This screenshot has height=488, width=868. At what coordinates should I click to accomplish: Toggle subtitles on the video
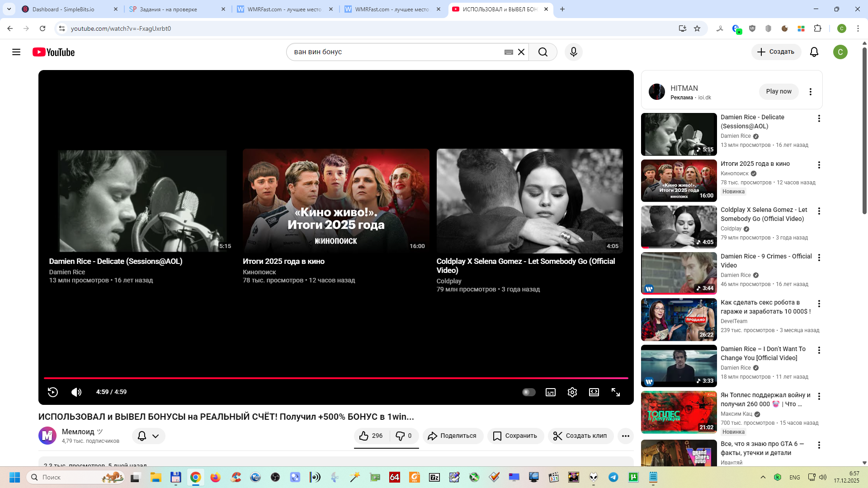551,392
